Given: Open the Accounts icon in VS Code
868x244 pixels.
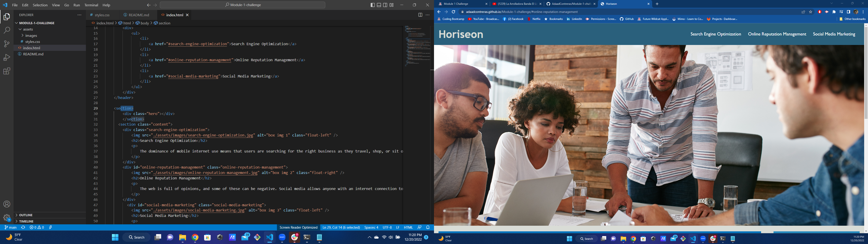Looking at the screenshot, I should pyautogui.click(x=7, y=204).
